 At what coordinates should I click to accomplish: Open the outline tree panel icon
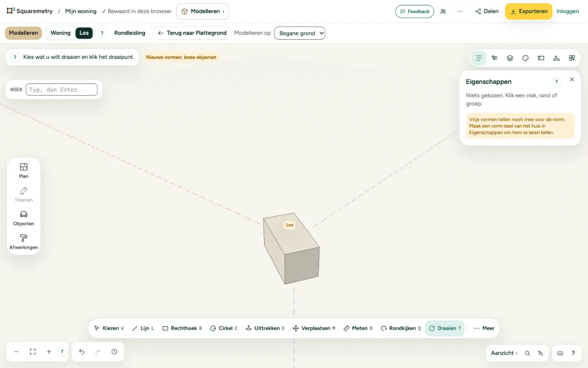494,58
